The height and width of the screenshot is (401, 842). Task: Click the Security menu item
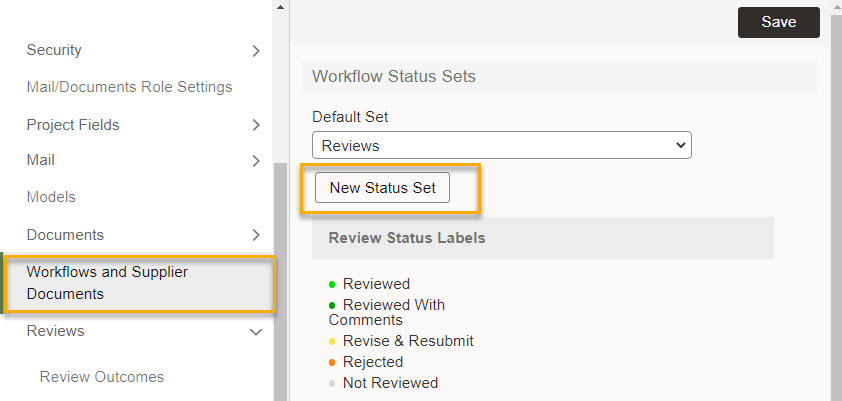click(x=54, y=50)
